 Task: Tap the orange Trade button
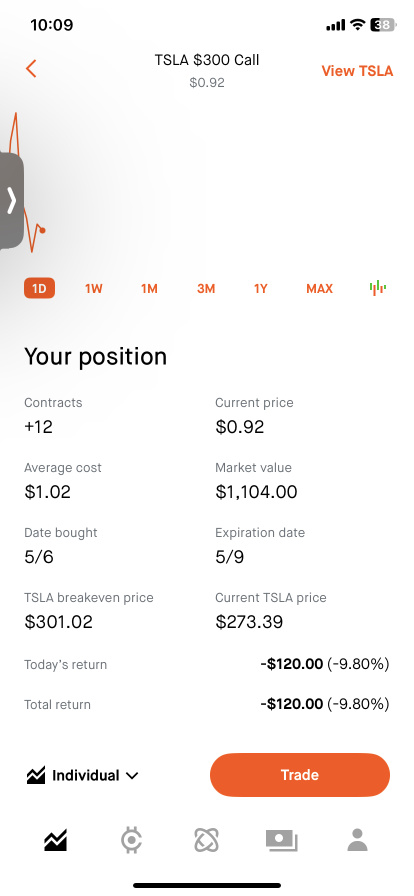click(x=300, y=775)
